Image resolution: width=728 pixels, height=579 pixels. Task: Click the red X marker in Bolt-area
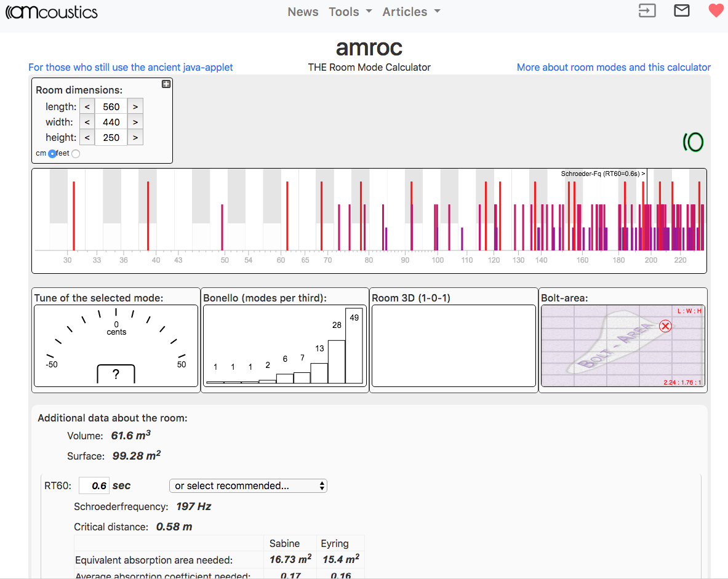[665, 326]
